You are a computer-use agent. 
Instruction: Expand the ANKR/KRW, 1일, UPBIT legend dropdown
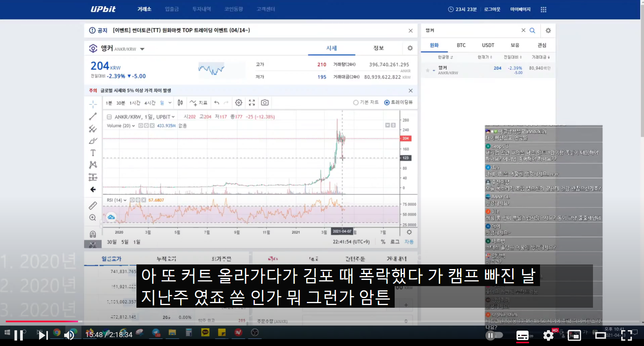173,117
